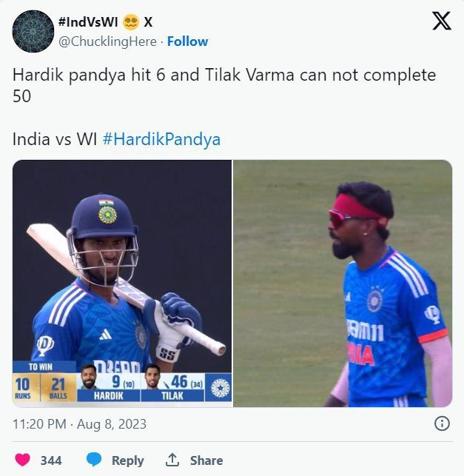The image size is (464, 476).
Task: View the Tilak Varma batting photo
Action: pyautogui.click(x=122, y=283)
